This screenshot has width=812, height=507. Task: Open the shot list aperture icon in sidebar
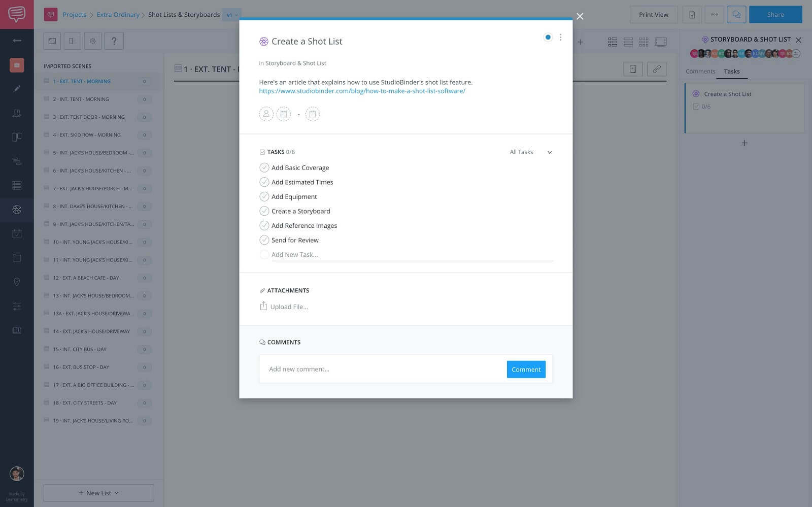click(x=17, y=209)
